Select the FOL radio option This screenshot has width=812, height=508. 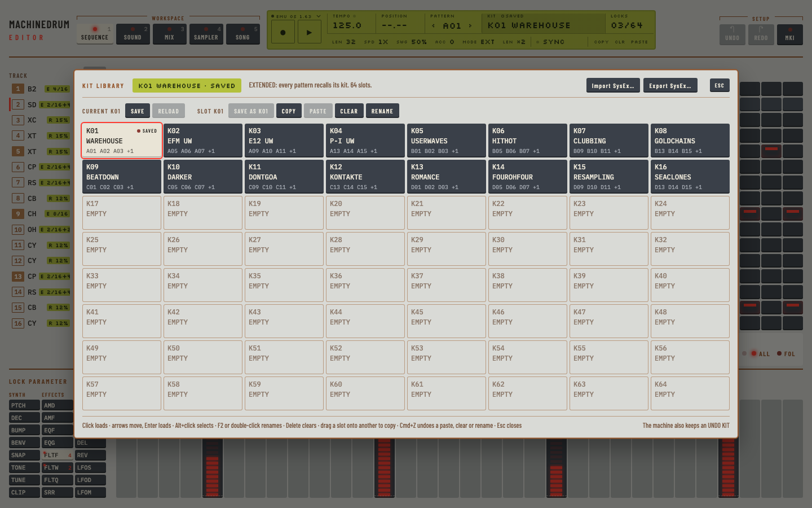point(786,354)
